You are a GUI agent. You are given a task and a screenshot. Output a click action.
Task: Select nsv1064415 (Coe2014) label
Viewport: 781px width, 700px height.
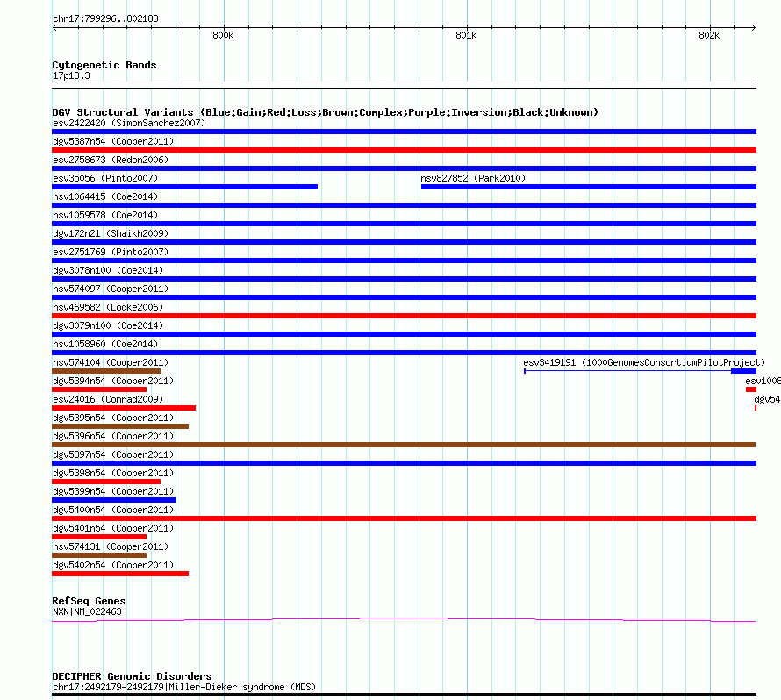[105, 196]
